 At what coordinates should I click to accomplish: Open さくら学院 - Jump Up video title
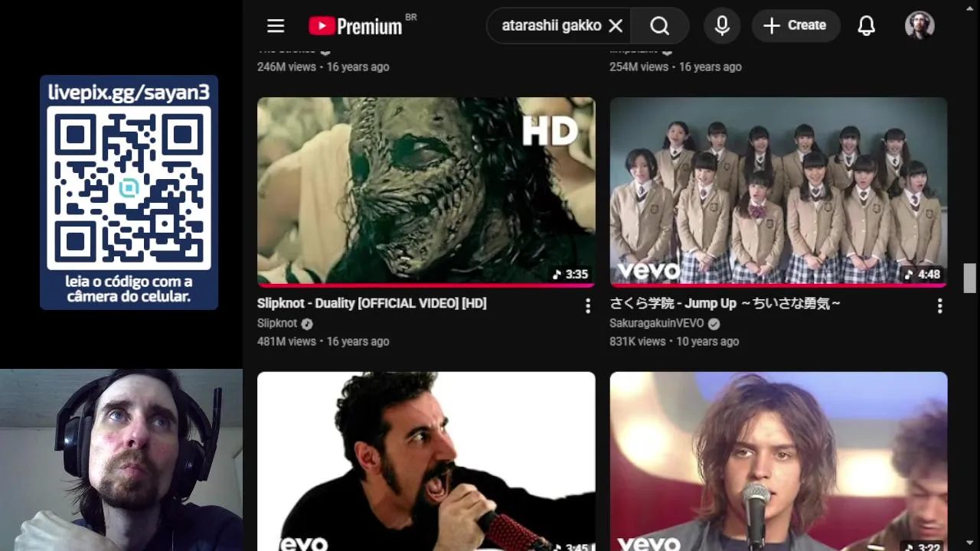(x=725, y=304)
